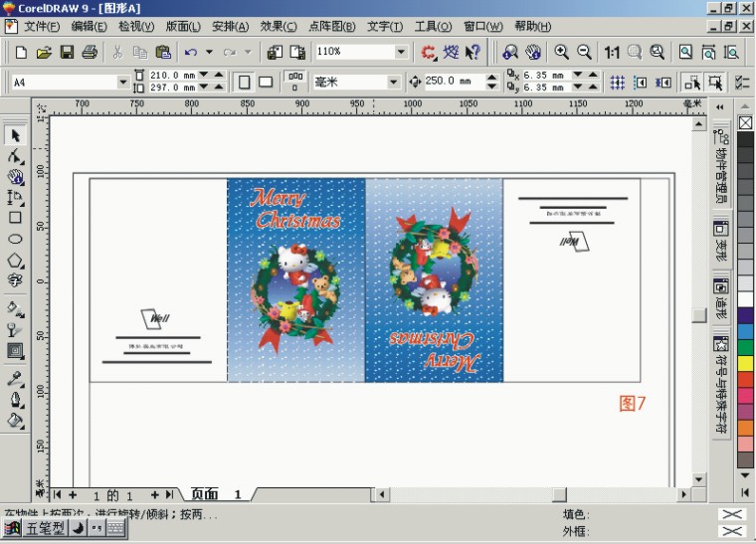Open the Fill bucket tool
Viewport: 756px width, 544px height.
[15, 421]
